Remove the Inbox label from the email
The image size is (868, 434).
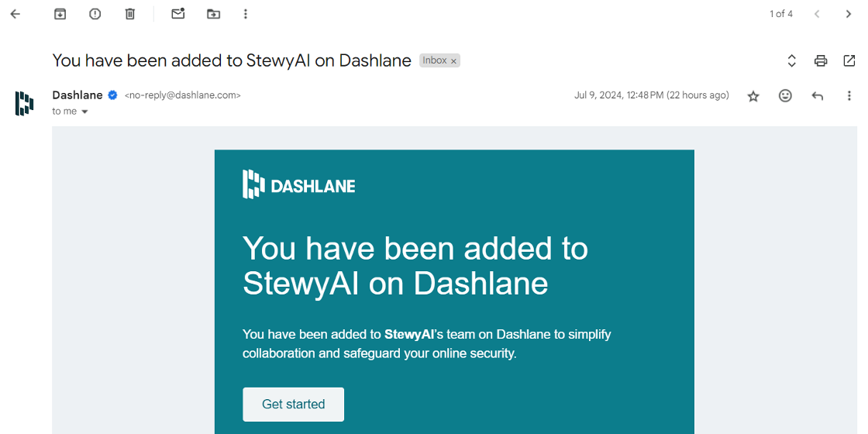point(453,61)
